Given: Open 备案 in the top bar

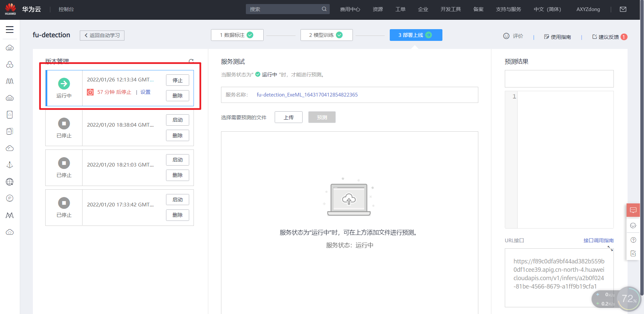Looking at the screenshot, I should point(478,9).
